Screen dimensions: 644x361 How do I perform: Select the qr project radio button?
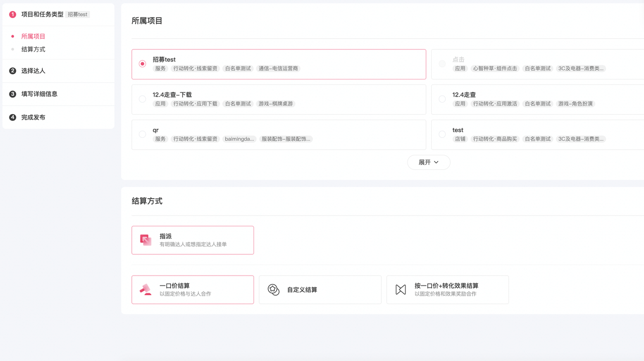(142, 134)
